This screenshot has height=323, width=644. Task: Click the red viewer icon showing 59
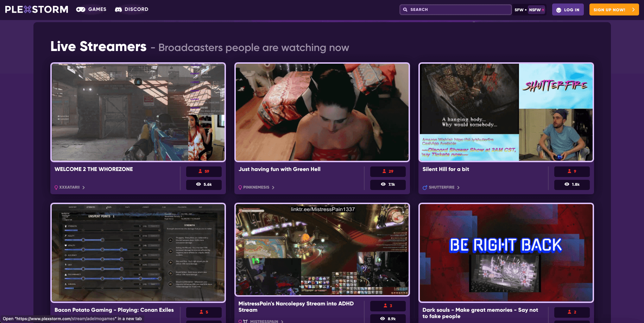pos(200,171)
